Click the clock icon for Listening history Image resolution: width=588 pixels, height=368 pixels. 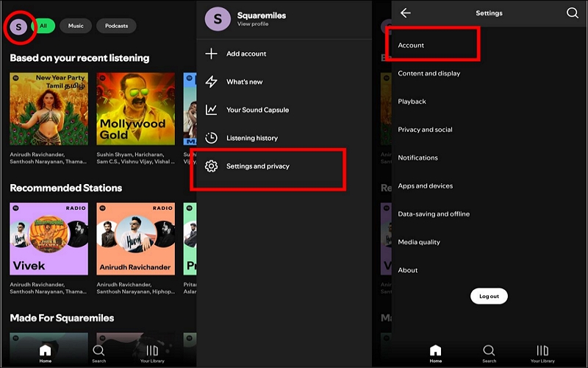click(x=211, y=138)
